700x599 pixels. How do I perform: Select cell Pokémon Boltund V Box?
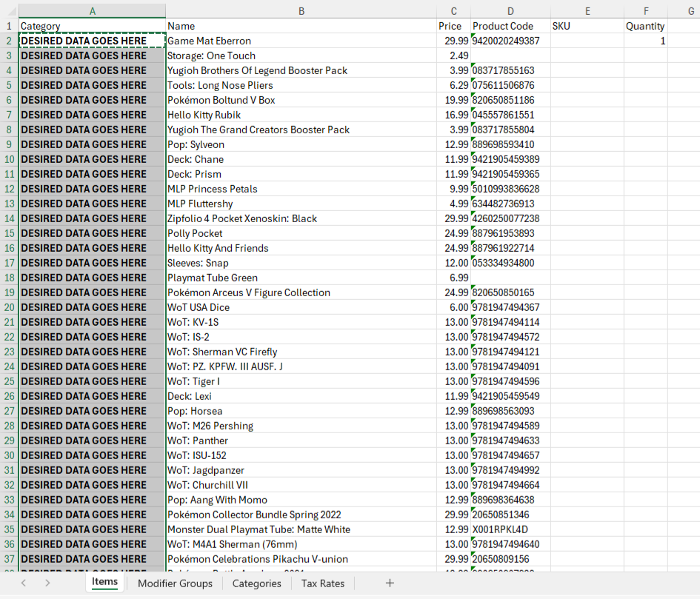click(x=301, y=100)
